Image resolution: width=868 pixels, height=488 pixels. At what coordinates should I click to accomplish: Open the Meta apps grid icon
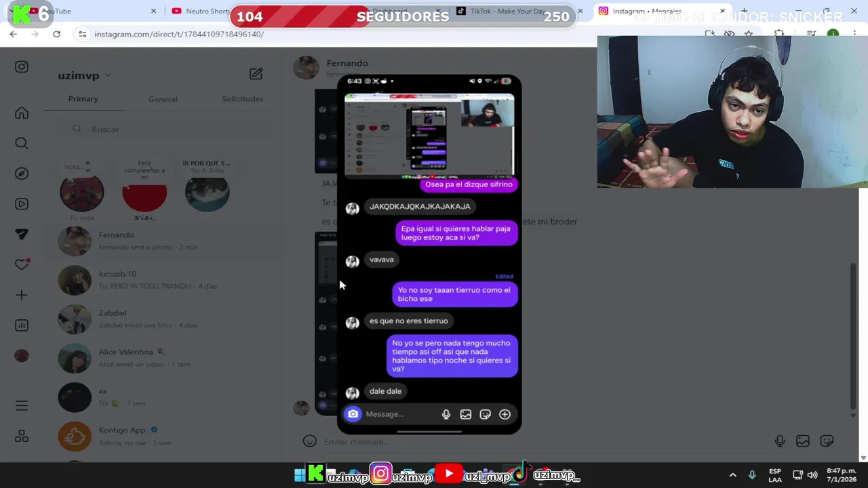coord(22,436)
